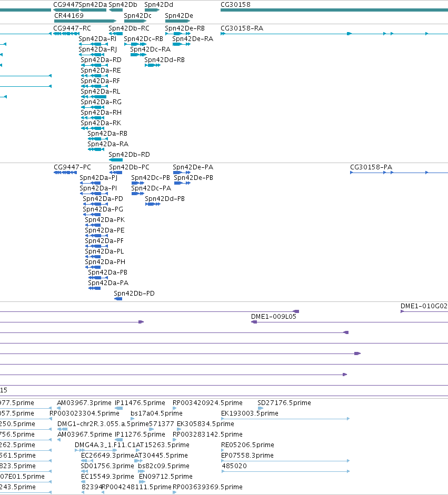
Task: Click EST IP11476.5prime
Action: pyautogui.click(x=140, y=403)
